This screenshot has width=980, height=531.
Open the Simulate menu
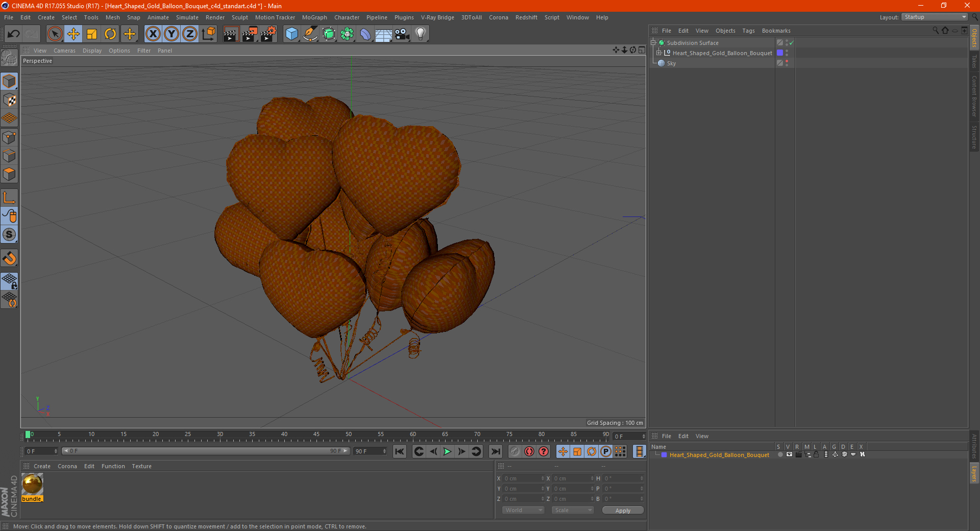[187, 17]
